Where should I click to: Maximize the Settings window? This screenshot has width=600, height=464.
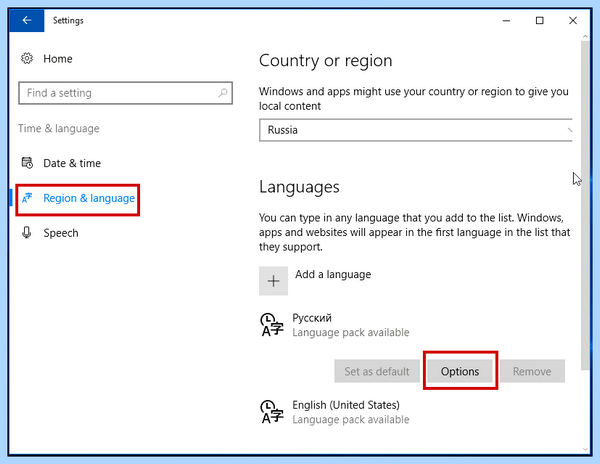click(540, 20)
